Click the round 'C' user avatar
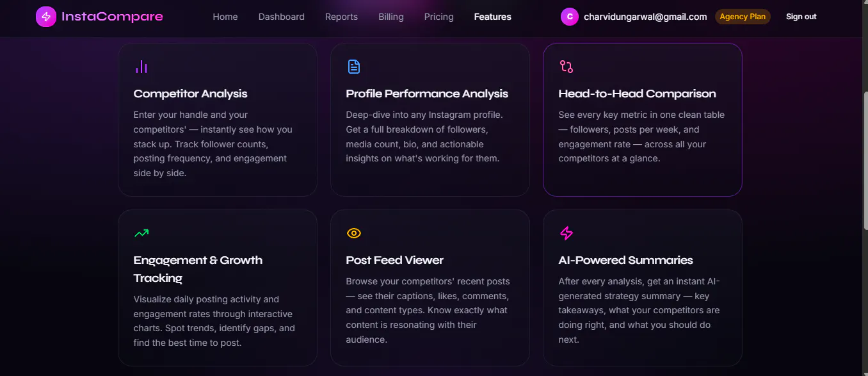The width and height of the screenshot is (868, 376). click(570, 17)
